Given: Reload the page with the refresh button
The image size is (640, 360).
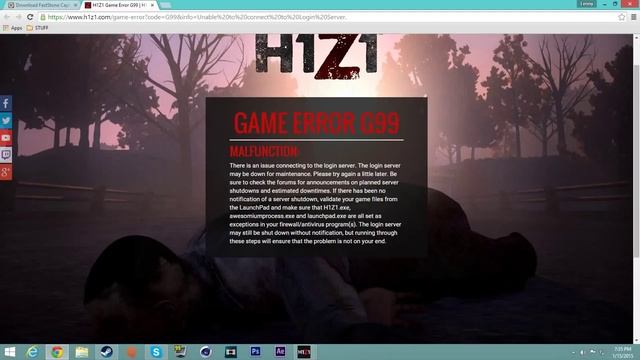Looking at the screenshot, I should coord(30,17).
